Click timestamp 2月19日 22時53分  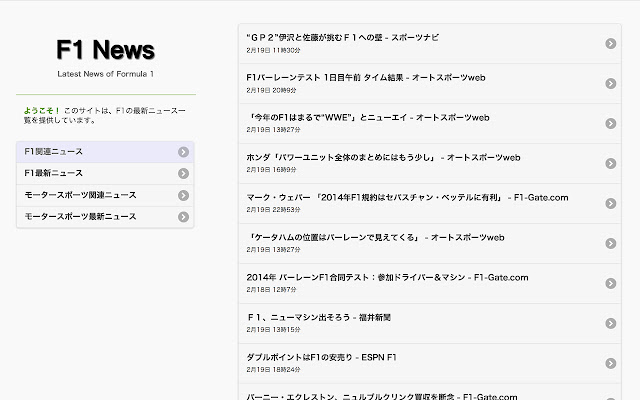pos(273,209)
